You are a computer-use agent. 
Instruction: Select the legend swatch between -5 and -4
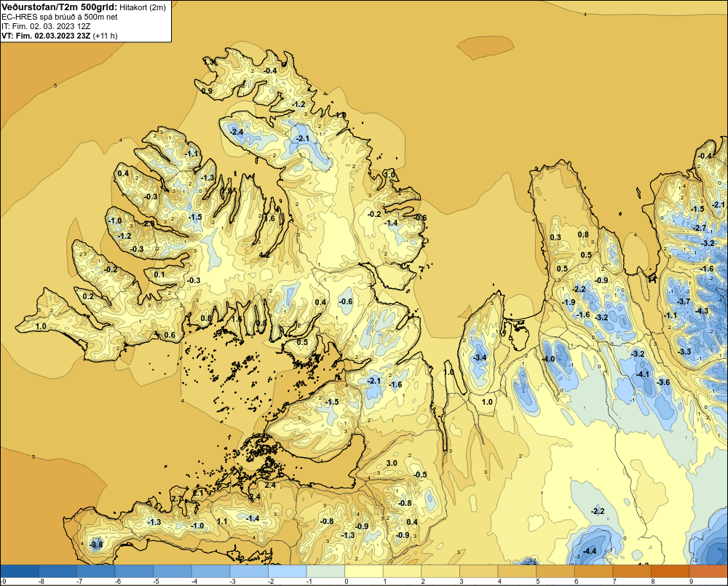pyautogui.click(x=173, y=571)
